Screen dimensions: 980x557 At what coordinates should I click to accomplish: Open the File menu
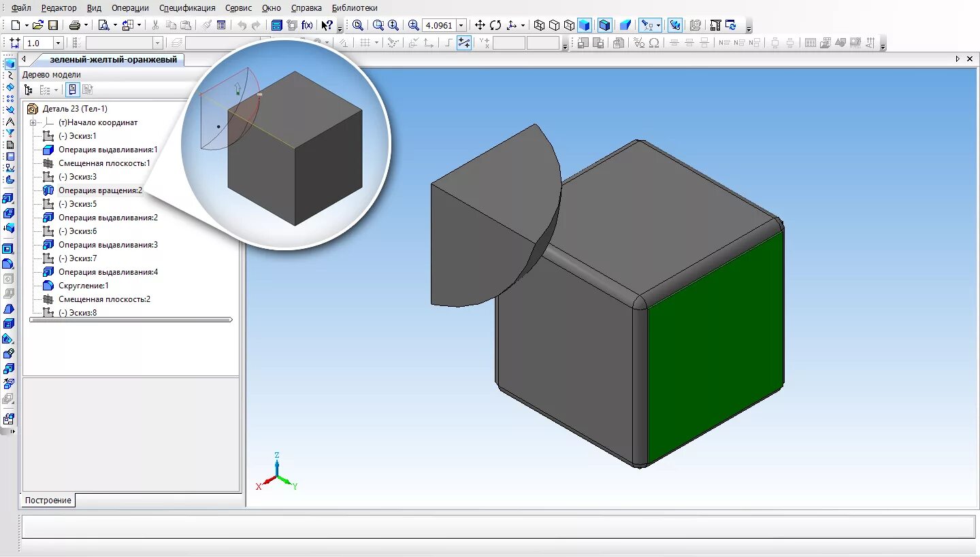click(21, 8)
